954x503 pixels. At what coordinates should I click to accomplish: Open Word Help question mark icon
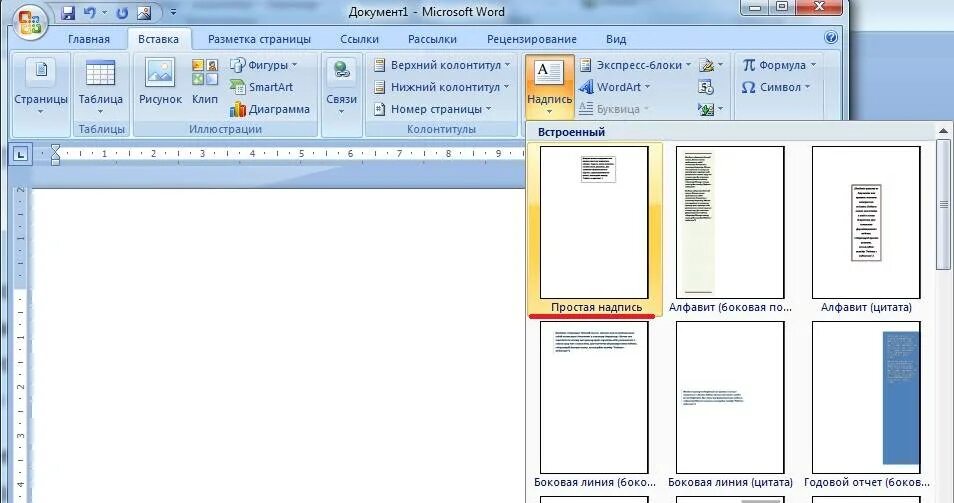(830, 38)
